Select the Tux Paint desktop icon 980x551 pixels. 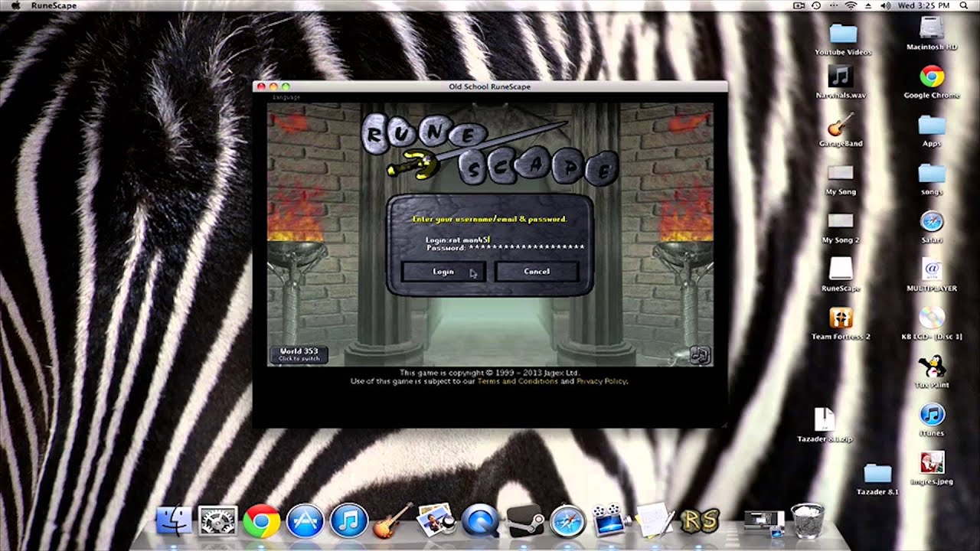point(932,372)
